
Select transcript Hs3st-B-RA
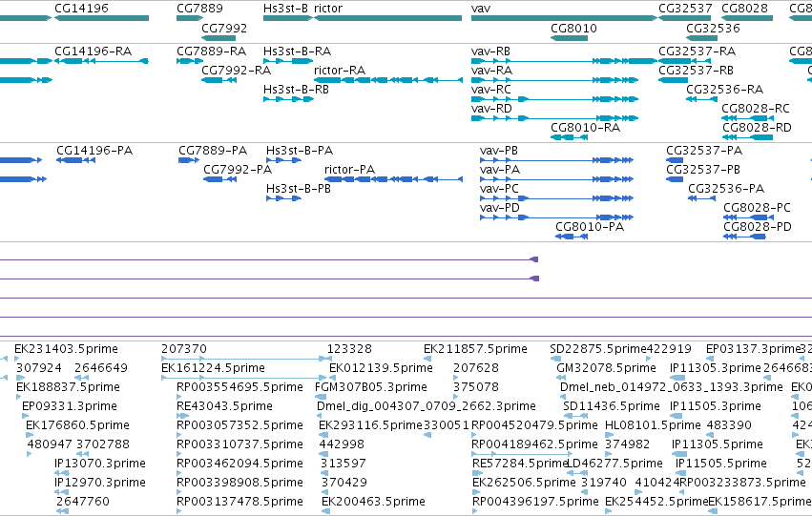tap(298, 52)
